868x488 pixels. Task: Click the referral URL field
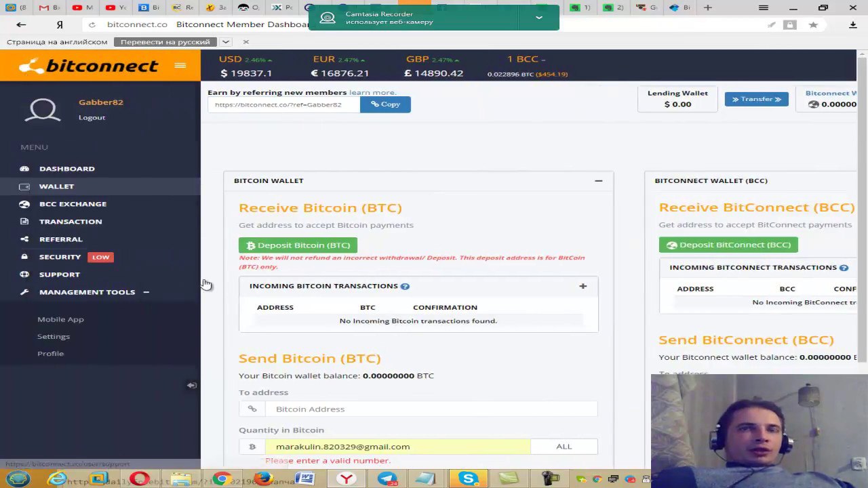283,104
